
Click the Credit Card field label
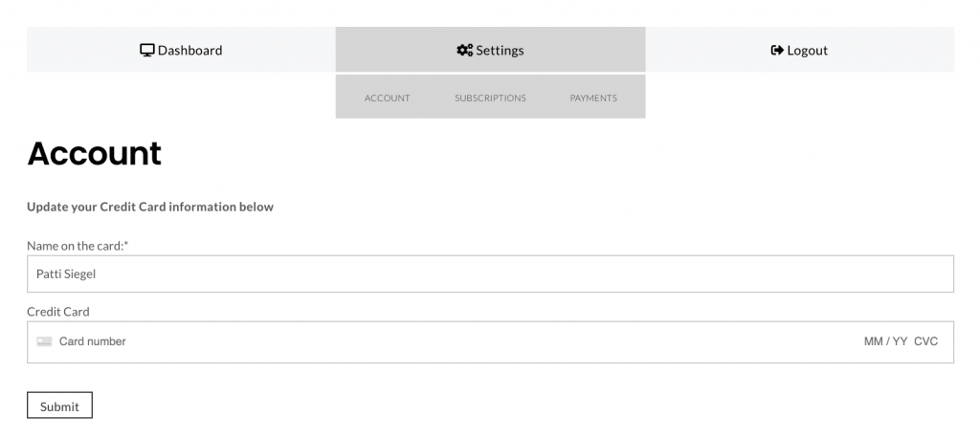pyautogui.click(x=58, y=311)
